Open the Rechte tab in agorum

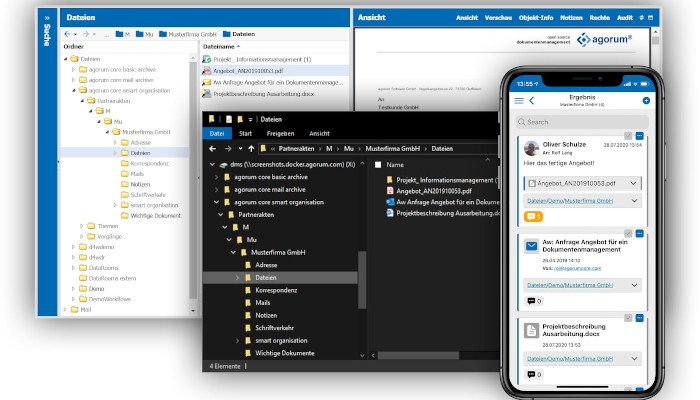(600, 18)
